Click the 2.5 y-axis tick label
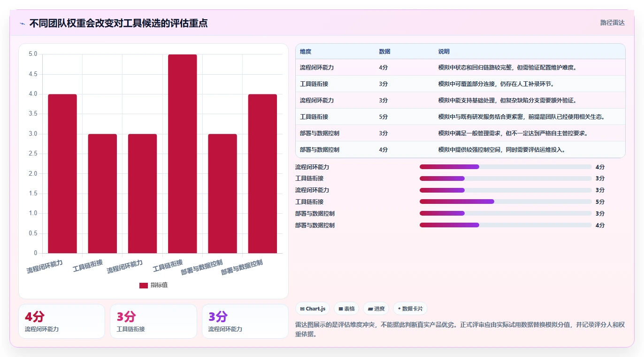This screenshot has width=644, height=357. [x=33, y=154]
